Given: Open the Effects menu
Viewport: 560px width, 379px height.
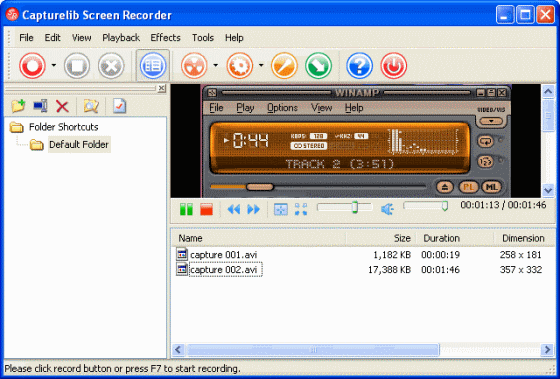Looking at the screenshot, I should tap(165, 38).
